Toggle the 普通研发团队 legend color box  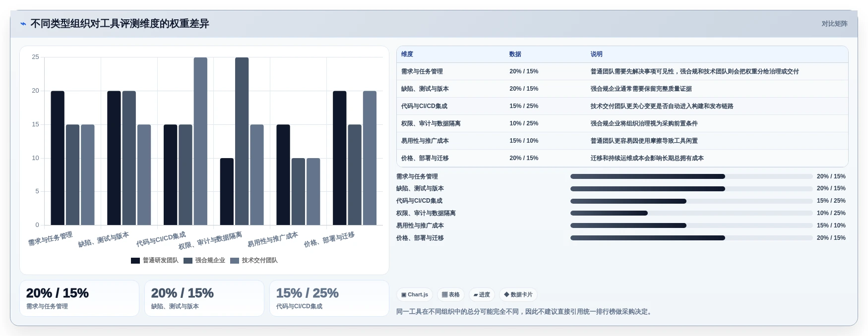coord(135,261)
